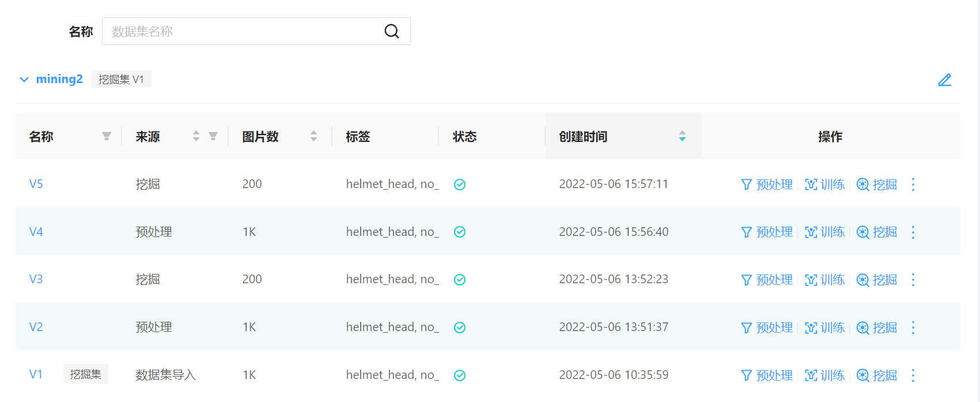Click the 数据集导入 source cell
The image size is (980, 402).
pos(166,375)
